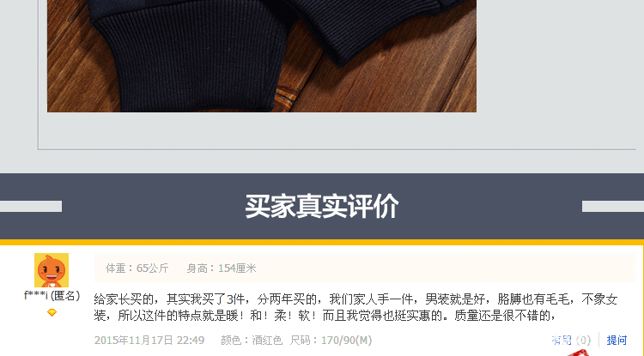
Task: Click the orange cartoon reviewer avatar
Action: pyautogui.click(x=52, y=270)
